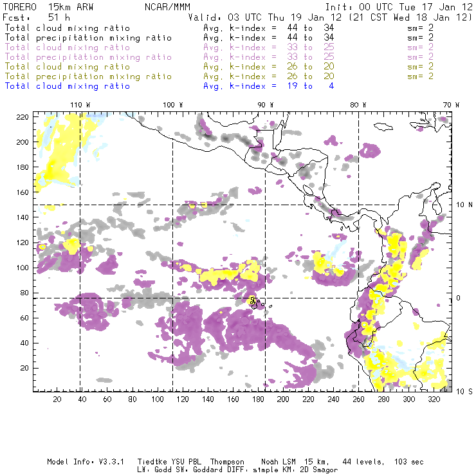
Task: Select the "100" tick label on vertical axis
Action: (x=23, y=268)
